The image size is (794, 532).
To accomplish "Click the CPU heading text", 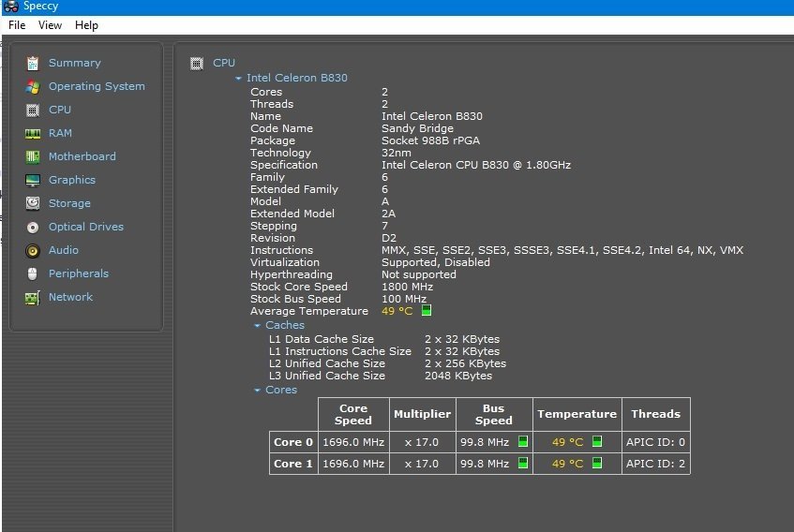I will (224, 63).
